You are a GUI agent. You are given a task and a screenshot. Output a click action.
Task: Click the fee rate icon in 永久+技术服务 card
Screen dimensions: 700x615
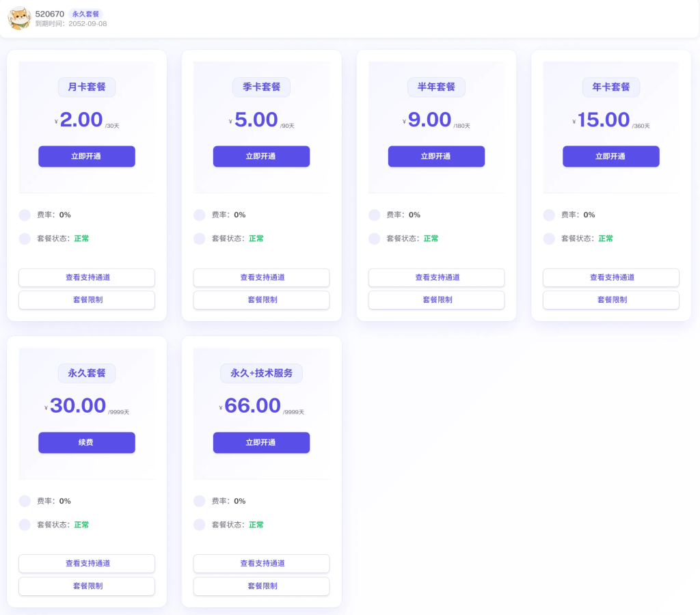tap(200, 501)
